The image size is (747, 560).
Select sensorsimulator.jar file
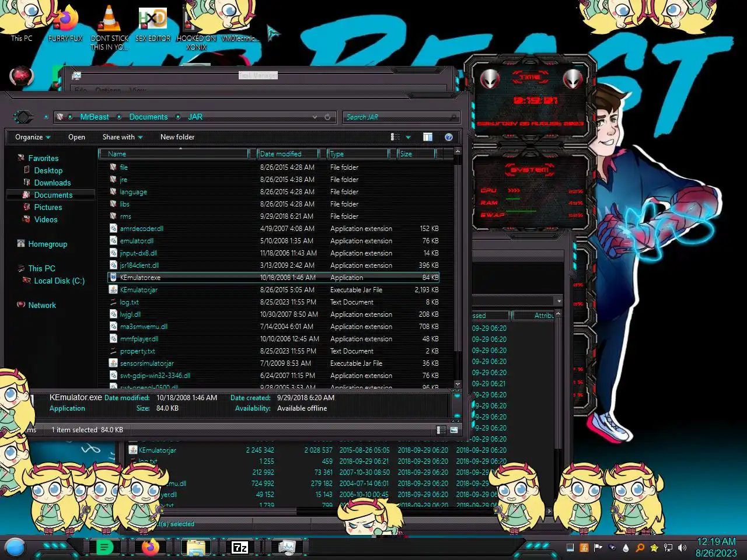click(x=274, y=363)
